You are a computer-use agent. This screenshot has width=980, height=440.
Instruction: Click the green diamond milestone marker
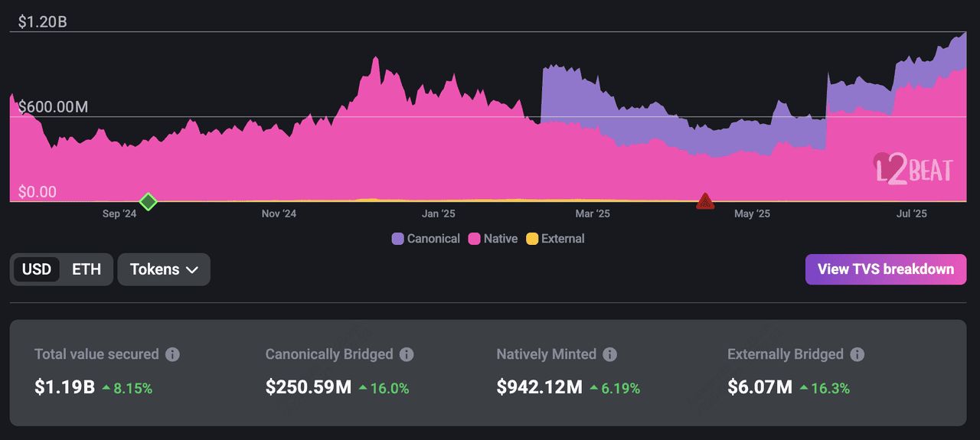point(149,202)
